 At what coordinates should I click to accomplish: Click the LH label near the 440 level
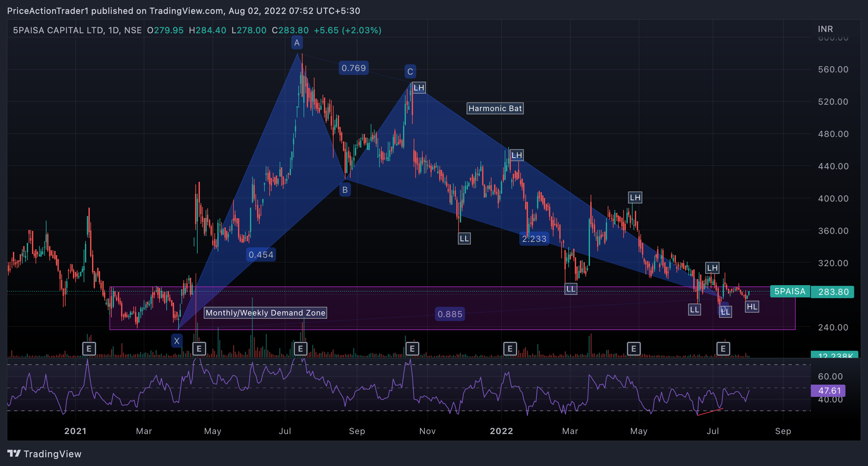[517, 155]
